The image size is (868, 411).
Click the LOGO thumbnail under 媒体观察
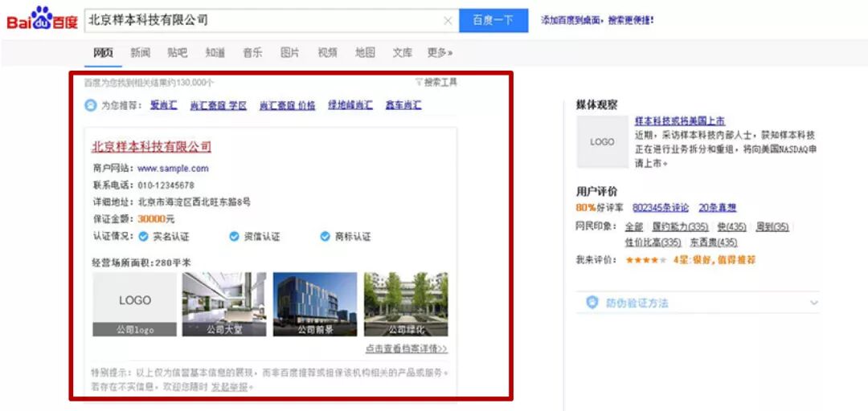pyautogui.click(x=602, y=141)
